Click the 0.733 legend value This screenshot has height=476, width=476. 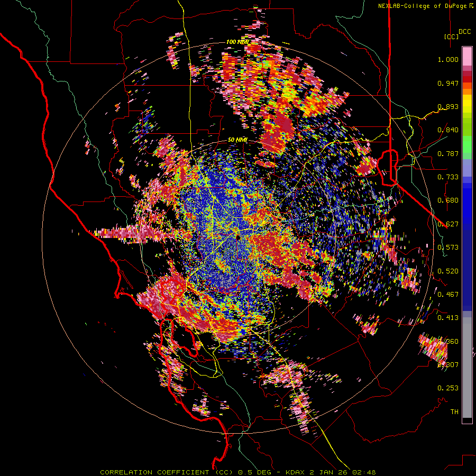coord(448,177)
